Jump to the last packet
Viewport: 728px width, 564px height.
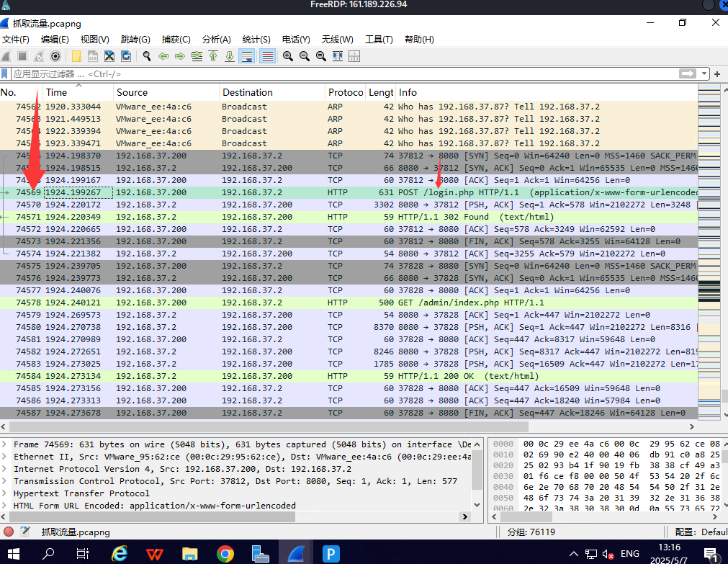[x=230, y=56]
